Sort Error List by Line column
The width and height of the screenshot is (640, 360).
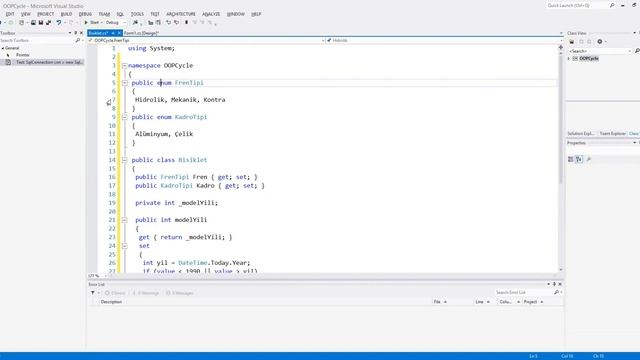(x=479, y=302)
